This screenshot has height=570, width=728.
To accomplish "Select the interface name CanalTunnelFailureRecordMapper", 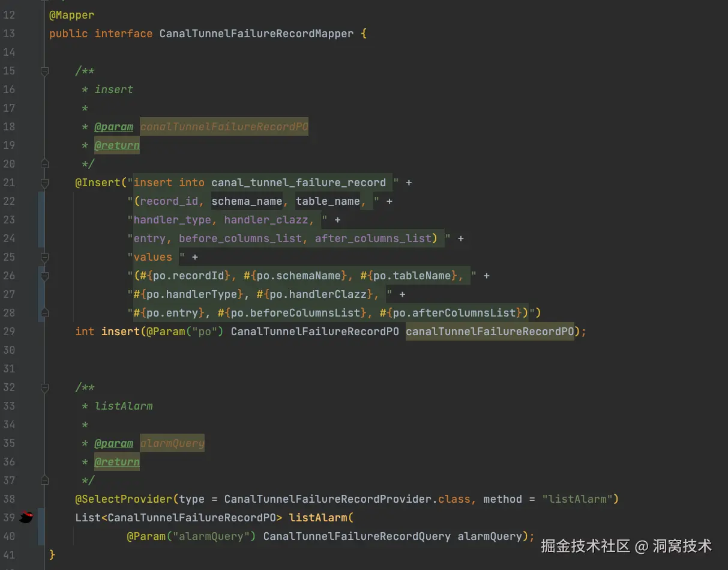I will point(256,34).
